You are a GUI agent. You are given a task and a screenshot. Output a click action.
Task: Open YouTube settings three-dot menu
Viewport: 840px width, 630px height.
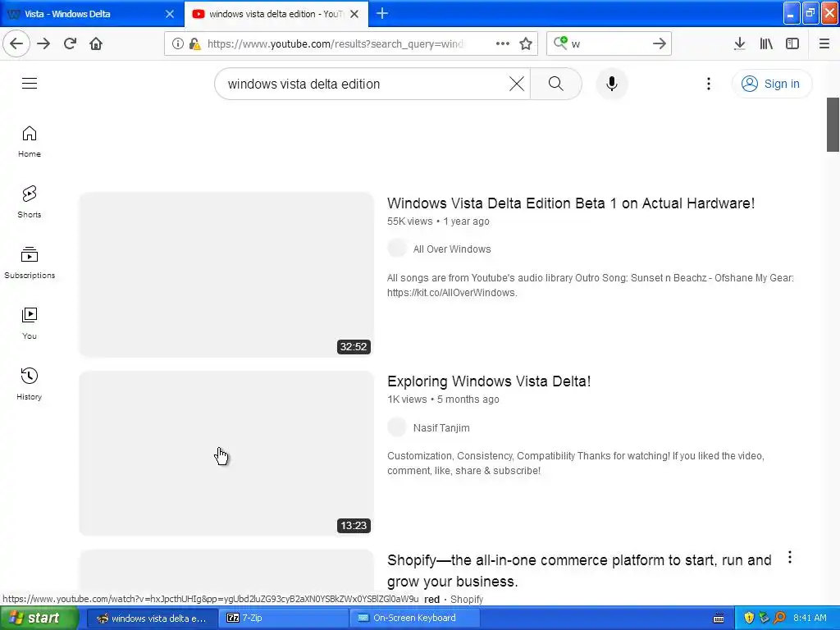coord(708,84)
